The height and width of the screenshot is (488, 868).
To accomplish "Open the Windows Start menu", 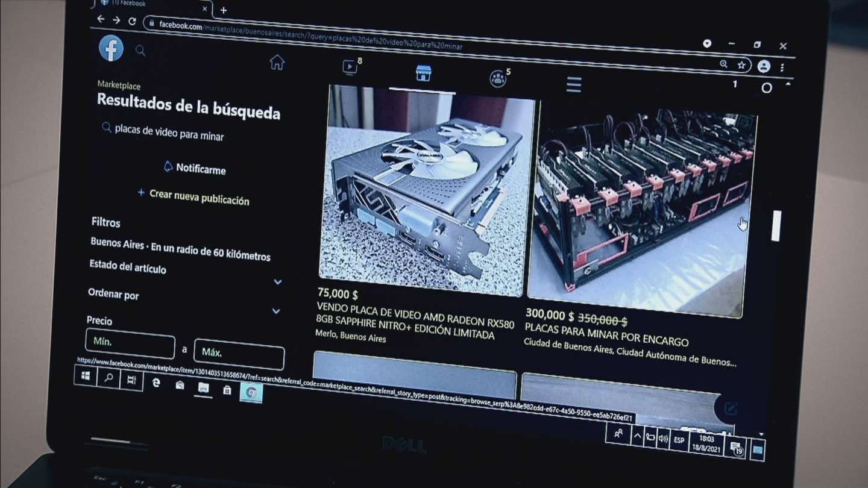I will click(x=86, y=377).
